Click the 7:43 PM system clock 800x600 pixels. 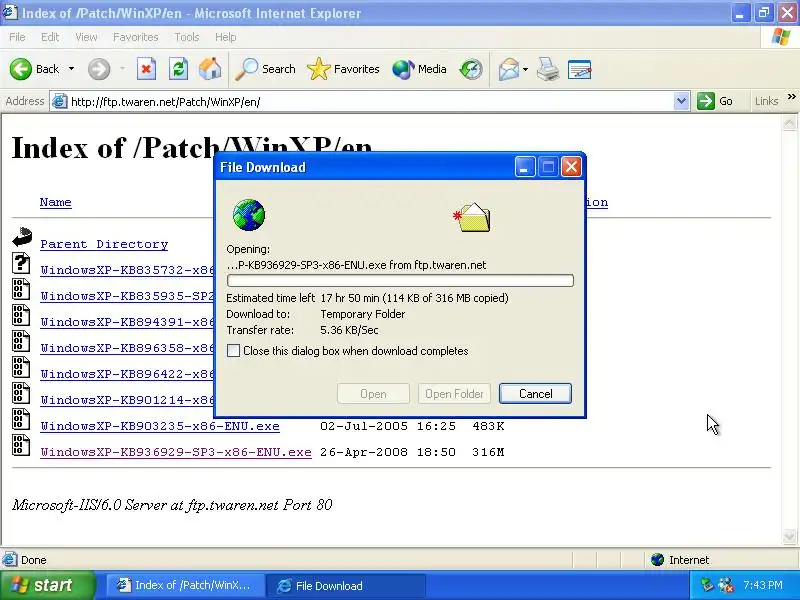coord(763,585)
